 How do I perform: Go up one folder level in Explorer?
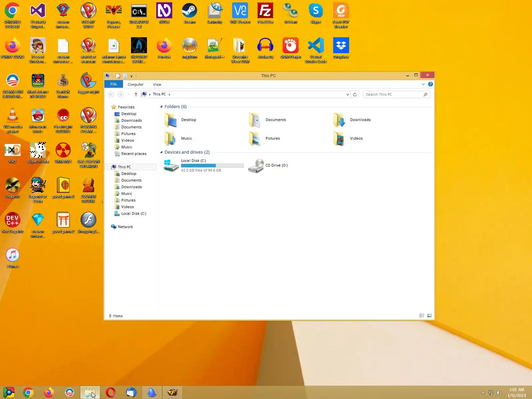click(136, 94)
